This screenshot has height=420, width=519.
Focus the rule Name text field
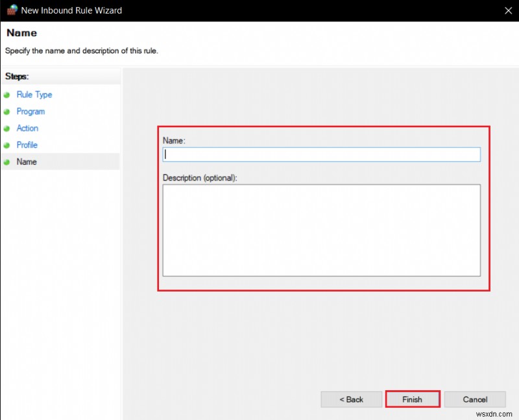click(321, 154)
